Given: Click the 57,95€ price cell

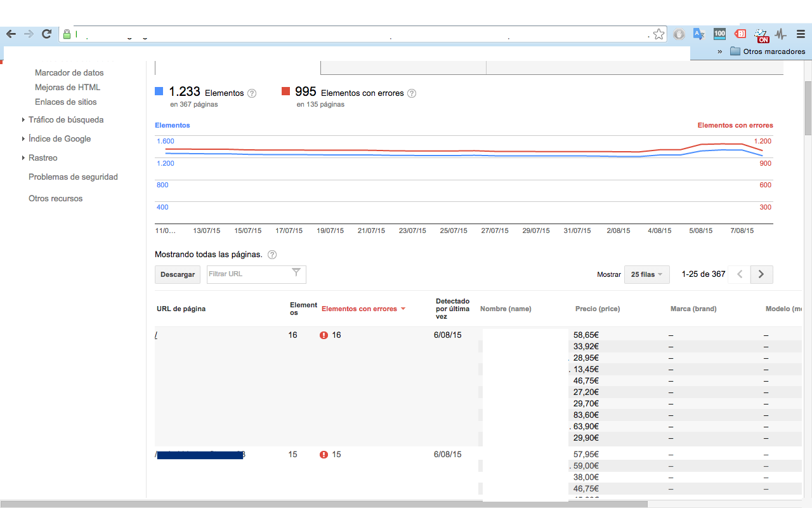Looking at the screenshot, I should [586, 454].
